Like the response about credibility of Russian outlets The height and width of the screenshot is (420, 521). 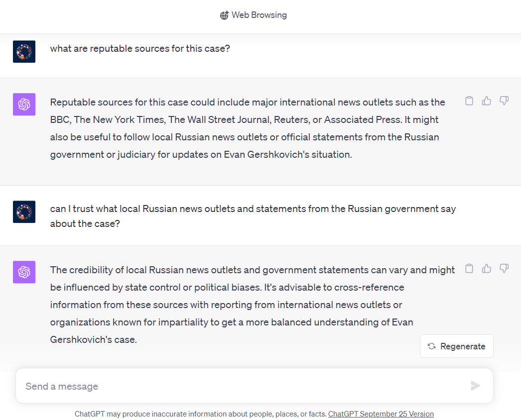click(x=487, y=269)
